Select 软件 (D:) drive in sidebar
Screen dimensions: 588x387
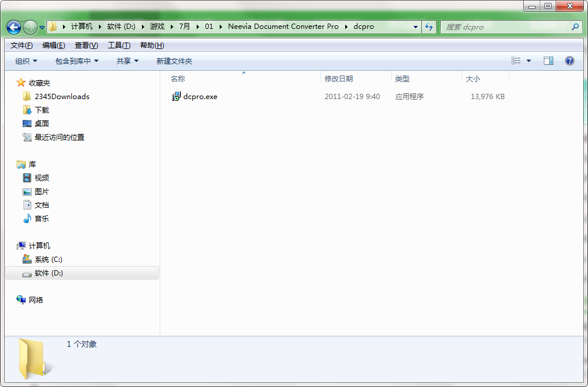[x=82, y=273]
